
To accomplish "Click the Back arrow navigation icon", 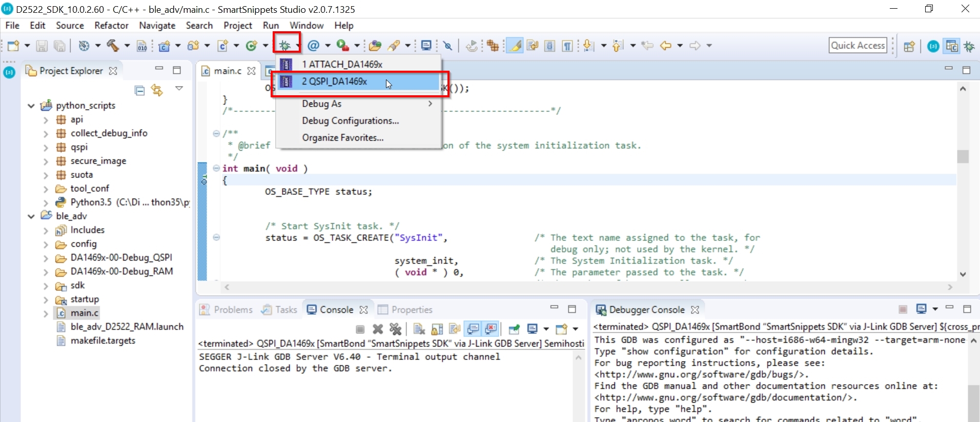I will click(x=665, y=46).
